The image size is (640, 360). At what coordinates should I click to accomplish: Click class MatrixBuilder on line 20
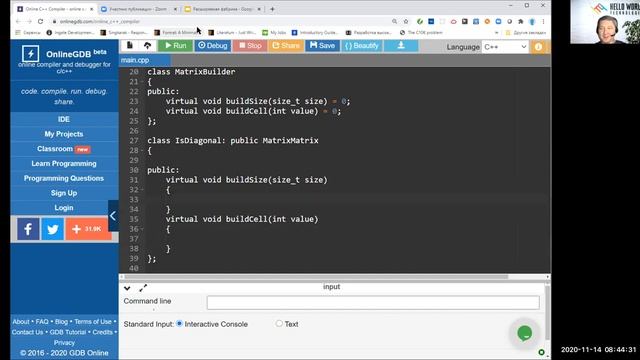click(x=191, y=72)
